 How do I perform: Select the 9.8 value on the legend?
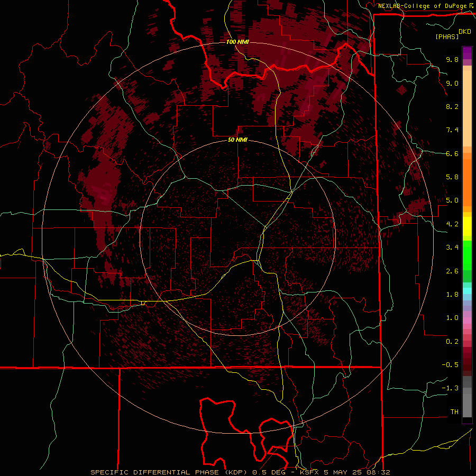452,59
